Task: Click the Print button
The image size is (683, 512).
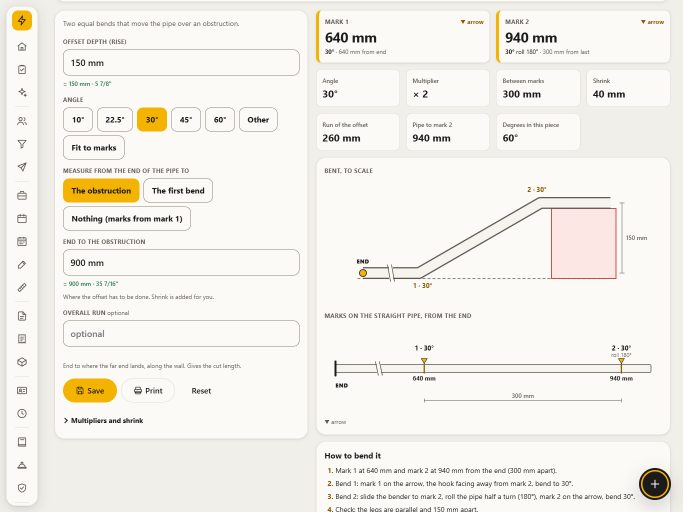Action: tap(148, 390)
